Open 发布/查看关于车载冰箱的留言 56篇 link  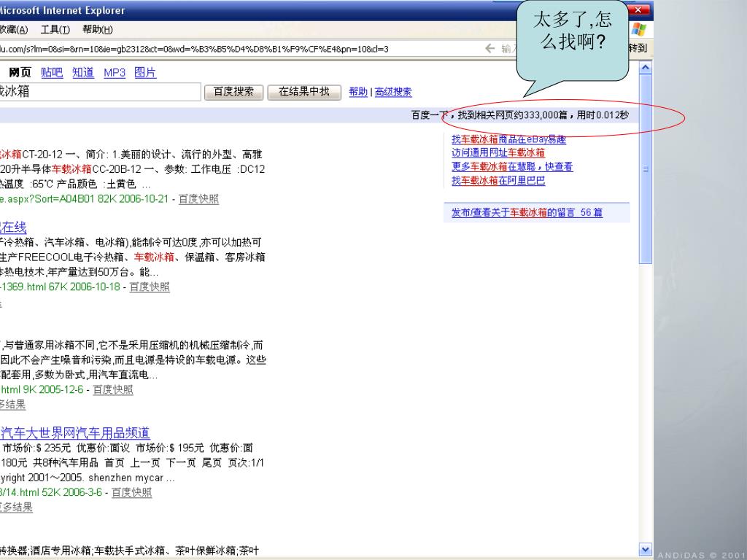(527, 212)
